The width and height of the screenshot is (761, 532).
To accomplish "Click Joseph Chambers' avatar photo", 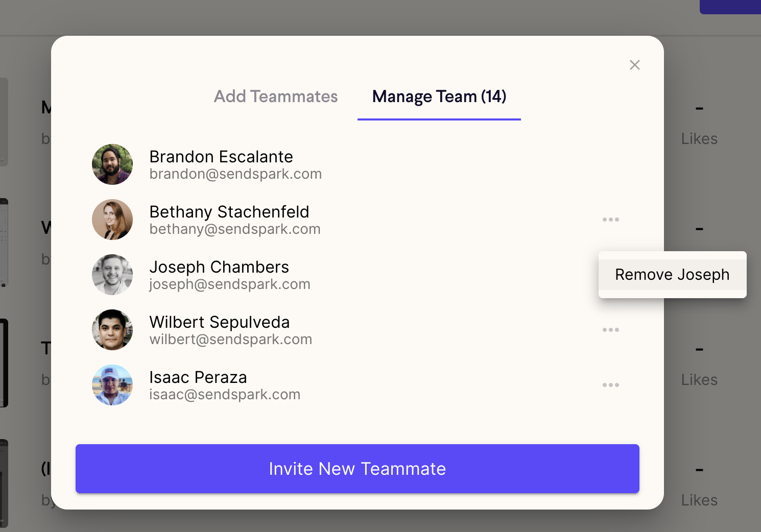I will click(112, 275).
